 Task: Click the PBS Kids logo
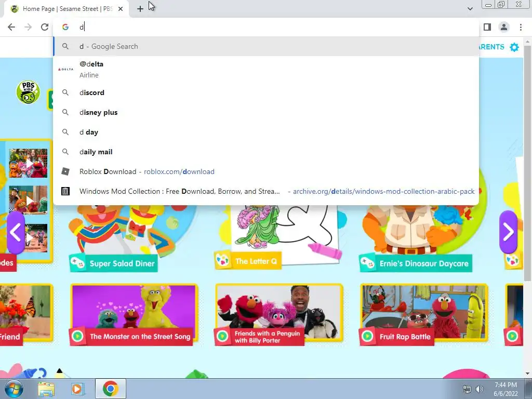[x=28, y=92]
